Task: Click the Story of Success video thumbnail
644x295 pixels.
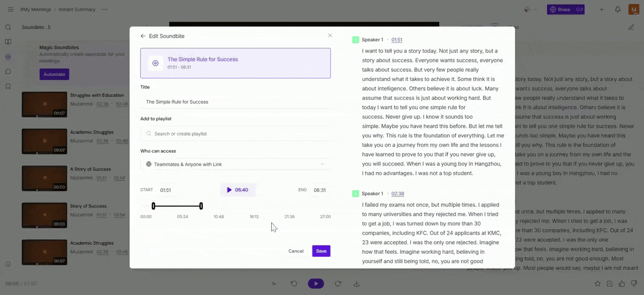Action: pyautogui.click(x=44, y=215)
